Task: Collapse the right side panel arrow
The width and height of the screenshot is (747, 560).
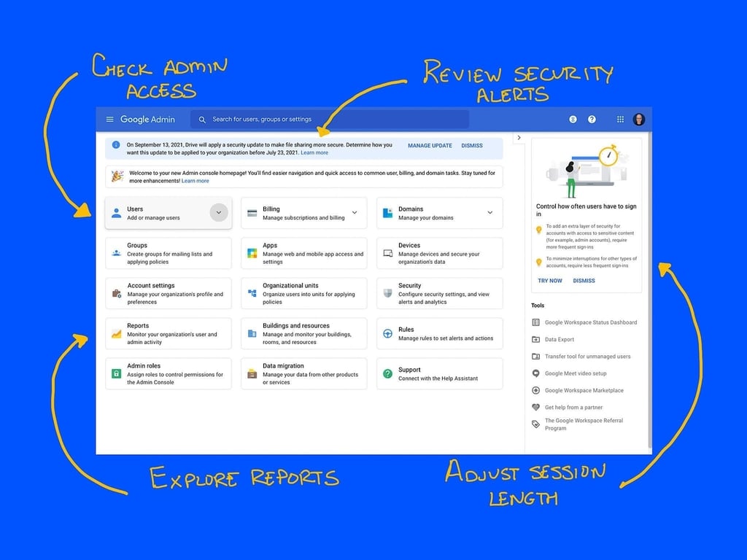Action: coord(519,138)
